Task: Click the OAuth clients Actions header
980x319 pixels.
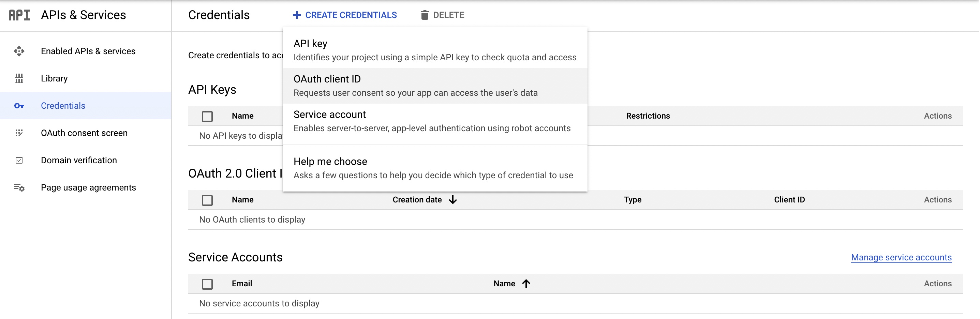Action: point(938,200)
